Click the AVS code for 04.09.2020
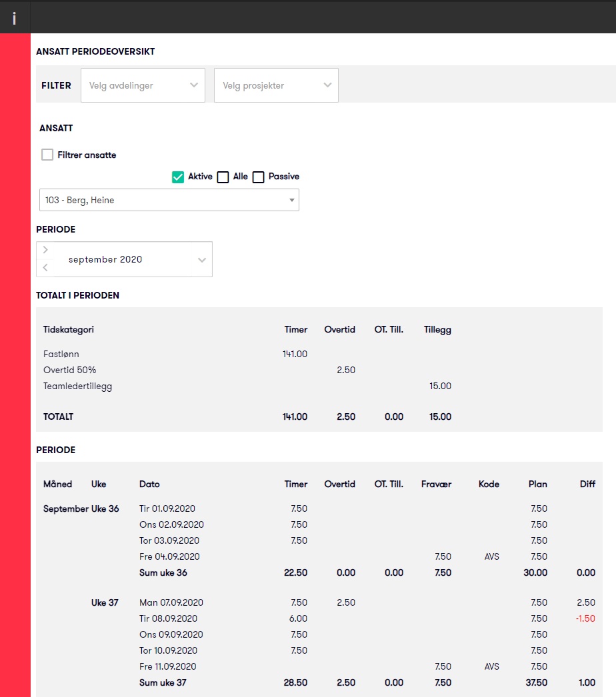616x697 pixels. pyautogui.click(x=492, y=556)
